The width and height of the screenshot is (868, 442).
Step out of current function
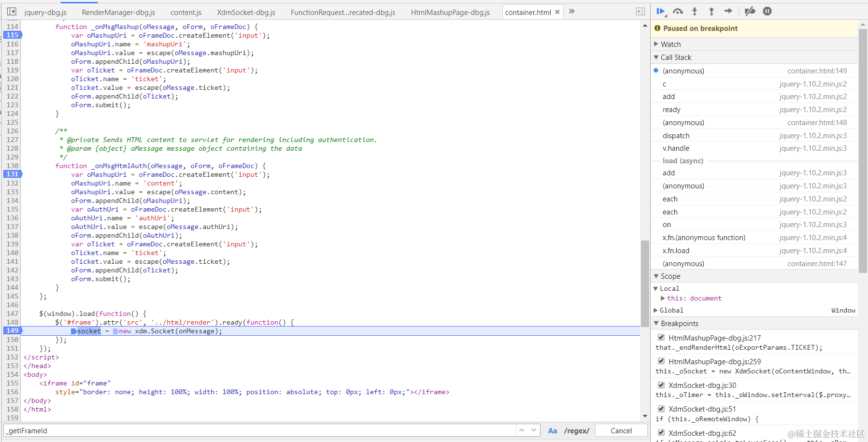tap(711, 11)
